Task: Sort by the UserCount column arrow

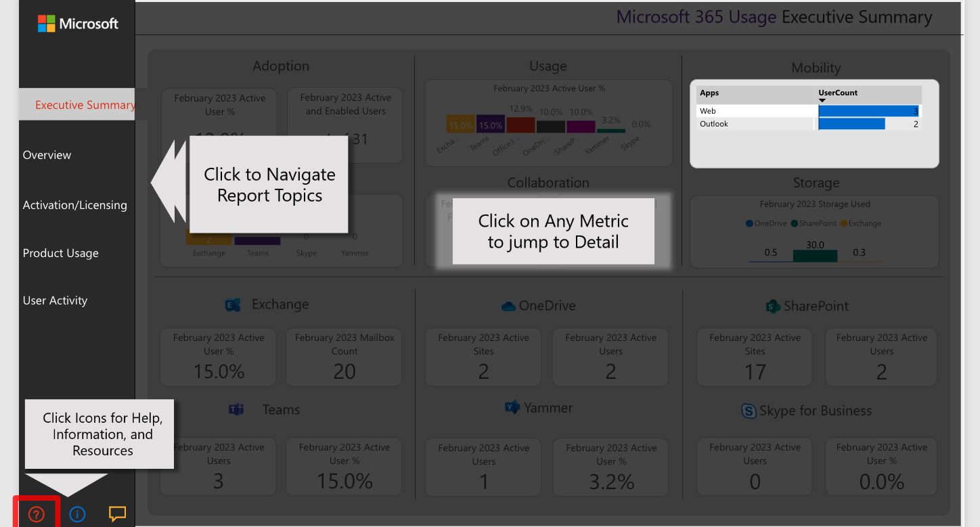Action: click(x=822, y=101)
